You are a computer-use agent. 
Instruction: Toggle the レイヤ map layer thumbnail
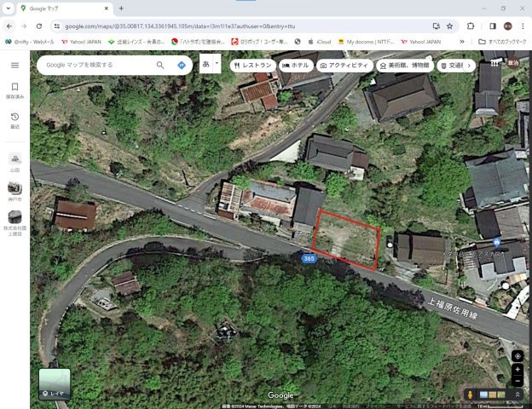pos(55,383)
